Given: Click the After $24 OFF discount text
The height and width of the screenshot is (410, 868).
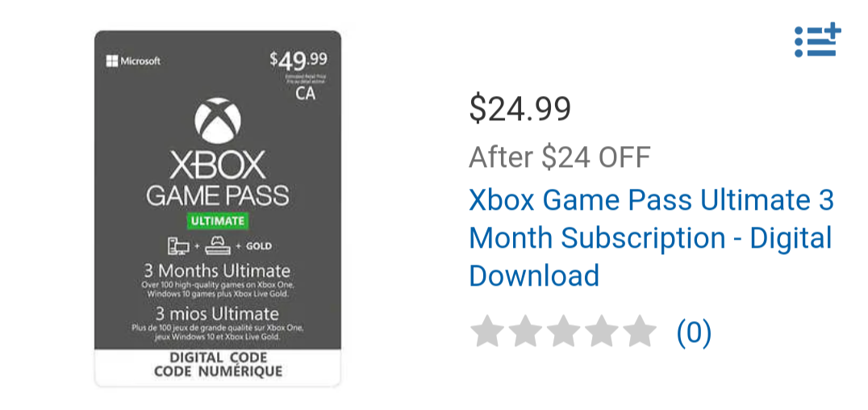Looking at the screenshot, I should (560, 157).
